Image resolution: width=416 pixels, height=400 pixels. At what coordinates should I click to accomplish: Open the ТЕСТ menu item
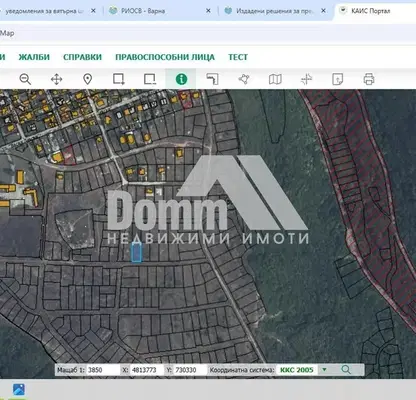click(x=238, y=57)
